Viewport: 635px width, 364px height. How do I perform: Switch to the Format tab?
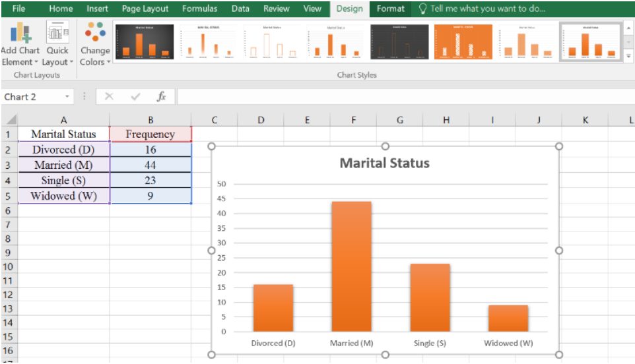(x=390, y=9)
